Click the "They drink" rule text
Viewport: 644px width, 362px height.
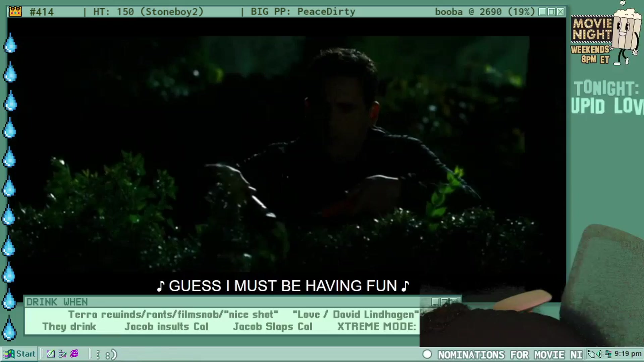(x=69, y=326)
